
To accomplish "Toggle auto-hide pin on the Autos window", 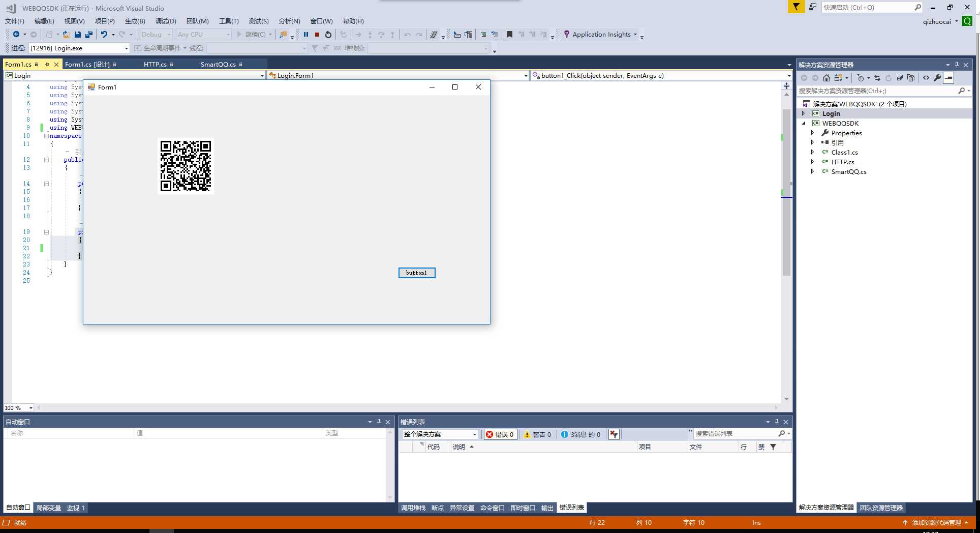I will pyautogui.click(x=379, y=422).
